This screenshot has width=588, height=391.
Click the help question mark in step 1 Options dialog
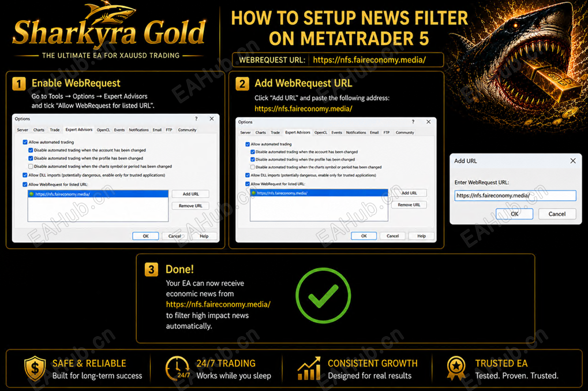click(x=196, y=118)
